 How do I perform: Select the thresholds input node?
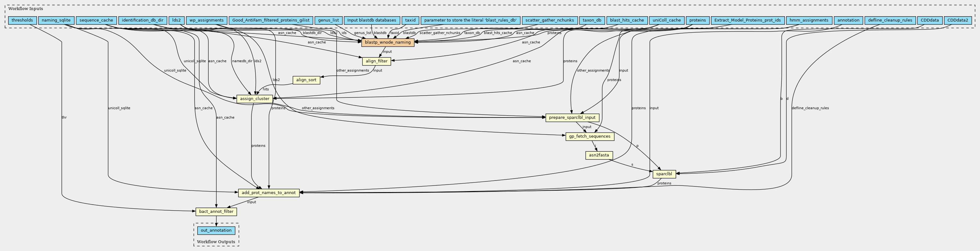[23, 20]
